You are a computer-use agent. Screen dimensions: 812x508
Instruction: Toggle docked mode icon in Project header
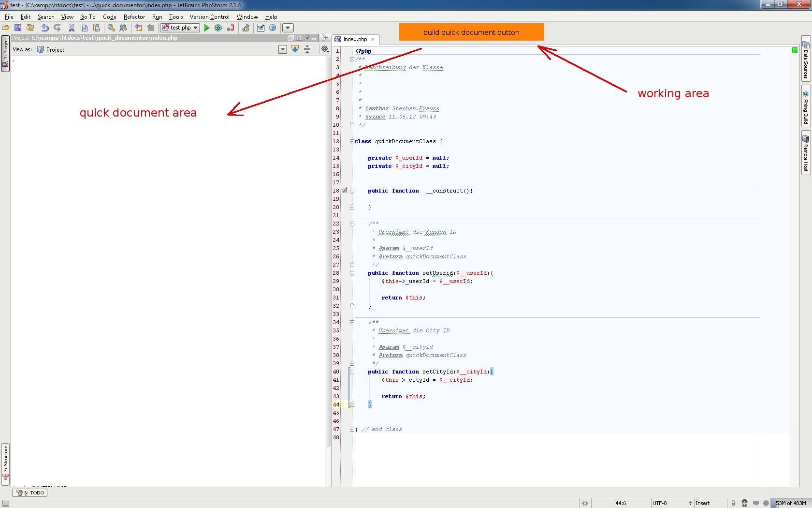pos(299,38)
